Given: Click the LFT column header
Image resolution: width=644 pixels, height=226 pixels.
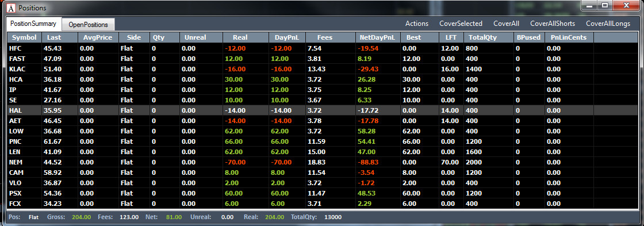Looking at the screenshot, I should pyautogui.click(x=451, y=37).
